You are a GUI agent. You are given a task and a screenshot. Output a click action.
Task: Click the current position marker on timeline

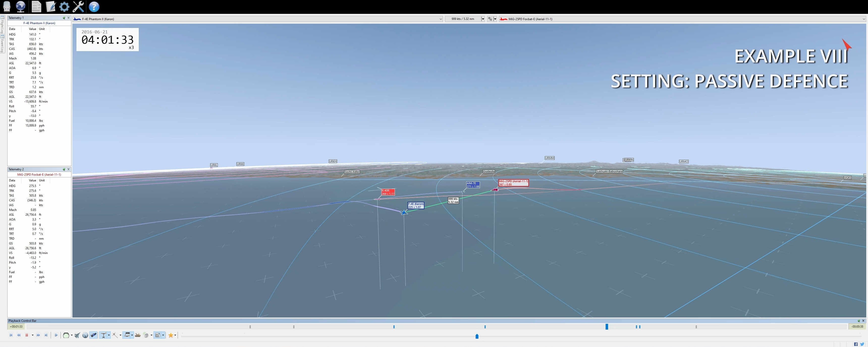pos(607,327)
